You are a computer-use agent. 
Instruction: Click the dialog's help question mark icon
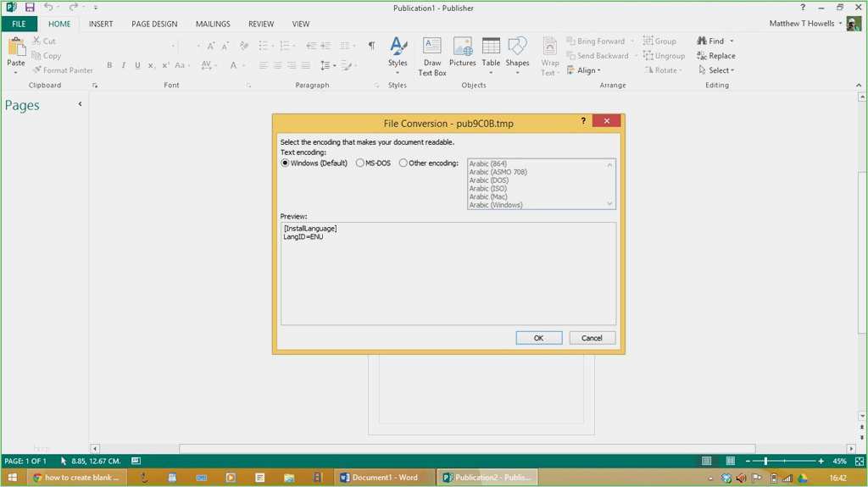click(x=583, y=122)
